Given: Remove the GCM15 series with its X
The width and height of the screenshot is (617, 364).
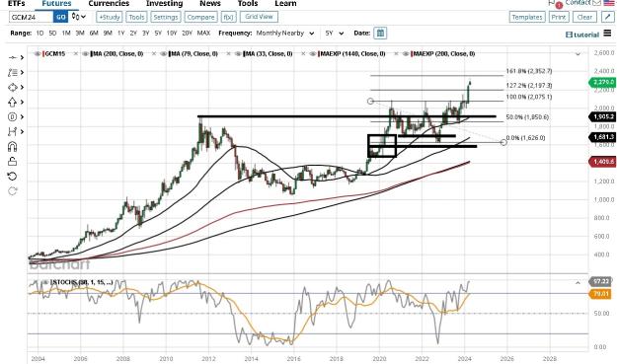Looking at the screenshot, I should [x=76, y=54].
